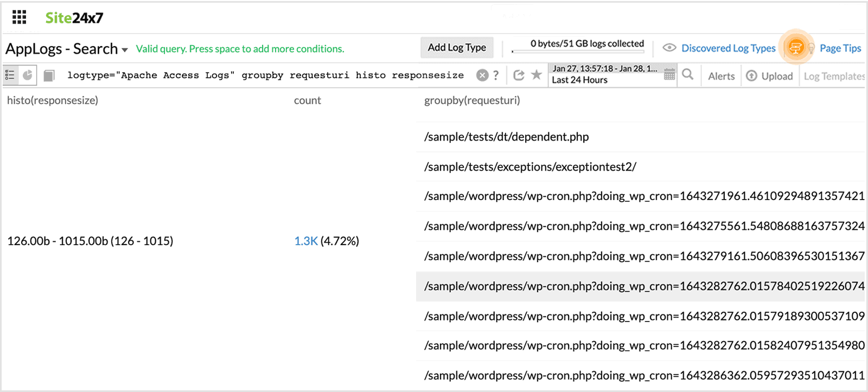Click the orange signpost guide icon
Viewport: 868px width, 392px height.
pyautogui.click(x=796, y=48)
